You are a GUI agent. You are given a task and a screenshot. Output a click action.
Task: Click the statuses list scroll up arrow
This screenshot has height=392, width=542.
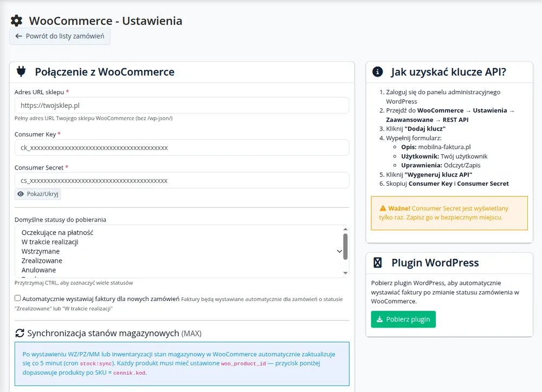pyautogui.click(x=345, y=229)
